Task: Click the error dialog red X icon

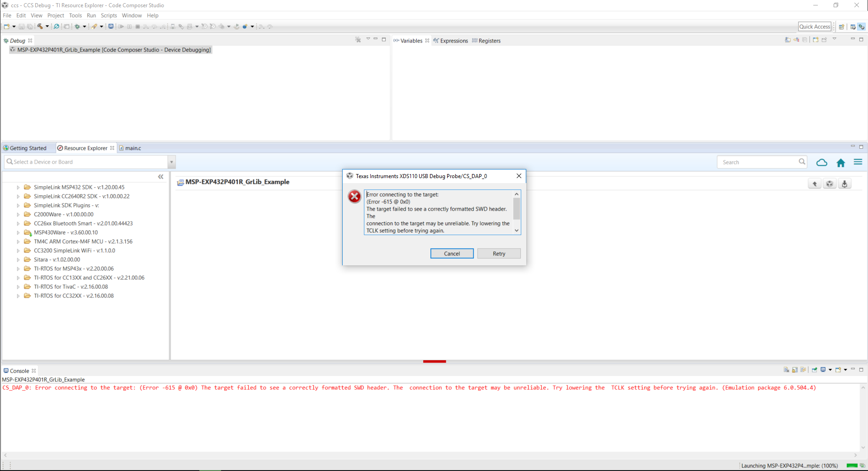Action: (354, 196)
